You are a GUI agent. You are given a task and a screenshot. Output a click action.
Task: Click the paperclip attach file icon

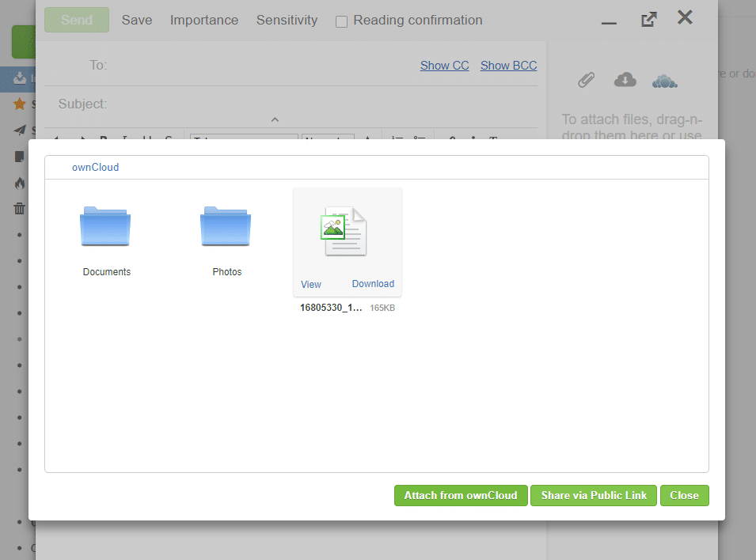pos(586,80)
